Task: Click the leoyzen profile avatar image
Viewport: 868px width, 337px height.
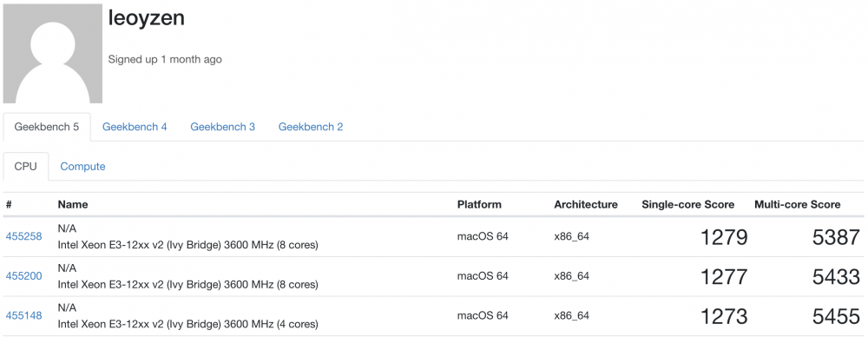Action: (53, 53)
